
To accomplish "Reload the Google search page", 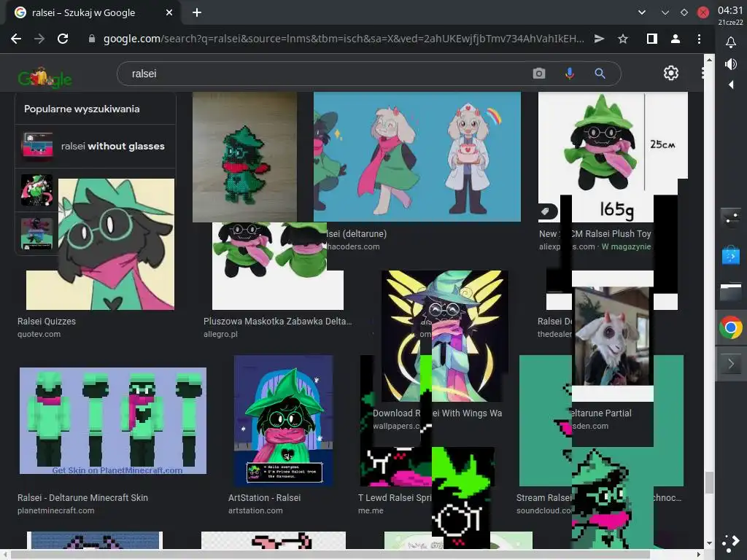I will click(63, 39).
